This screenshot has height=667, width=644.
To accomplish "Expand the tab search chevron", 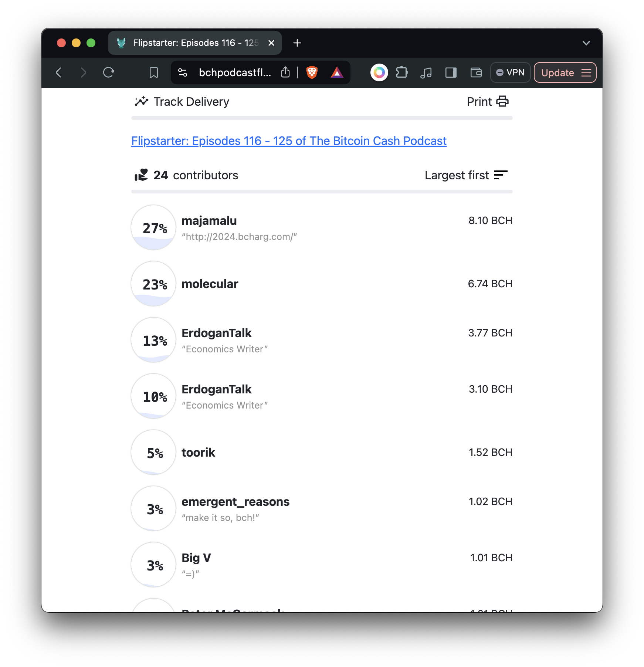I will point(586,43).
